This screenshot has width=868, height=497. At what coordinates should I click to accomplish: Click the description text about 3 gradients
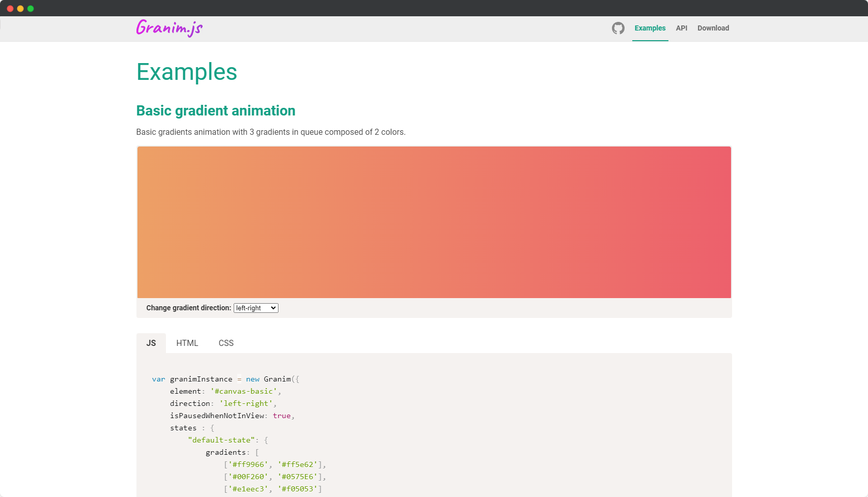tap(271, 132)
